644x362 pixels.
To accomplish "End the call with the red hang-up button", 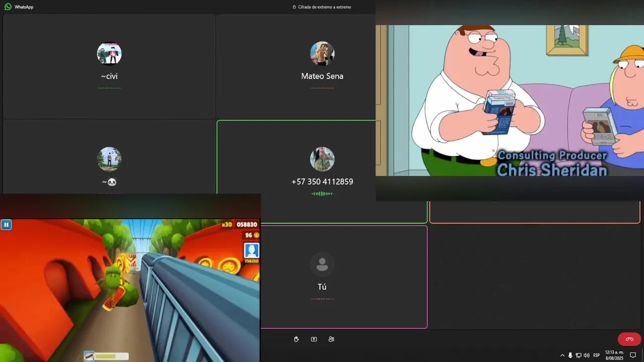I will 629,339.
